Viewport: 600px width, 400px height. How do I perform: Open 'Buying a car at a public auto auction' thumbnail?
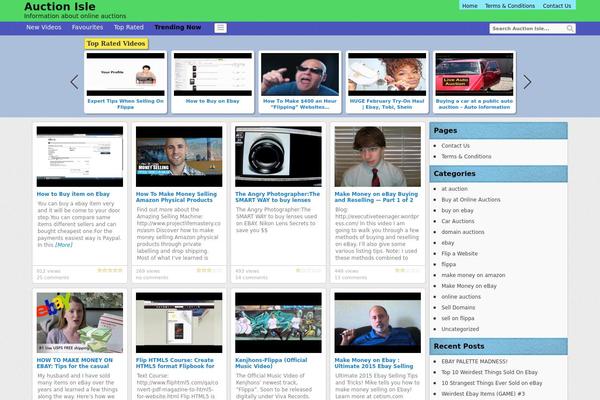[x=474, y=74]
